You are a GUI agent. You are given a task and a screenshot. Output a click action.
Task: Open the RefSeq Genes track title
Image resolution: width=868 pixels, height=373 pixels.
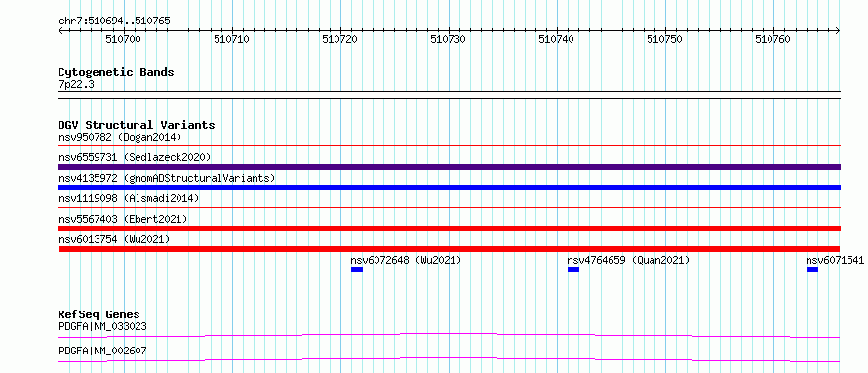99,314
